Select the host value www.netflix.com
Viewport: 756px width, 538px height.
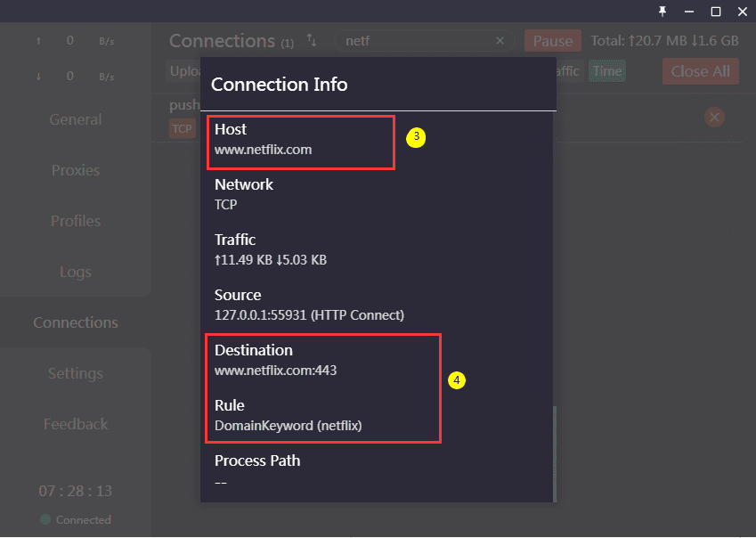click(x=264, y=150)
